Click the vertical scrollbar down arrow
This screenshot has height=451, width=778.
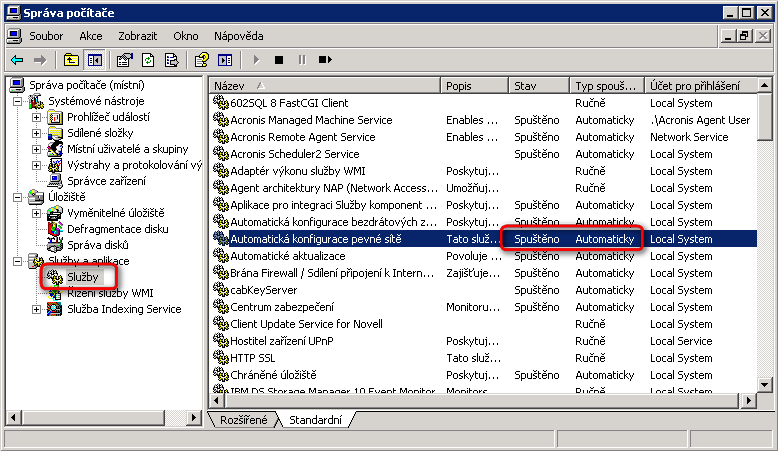click(765, 384)
